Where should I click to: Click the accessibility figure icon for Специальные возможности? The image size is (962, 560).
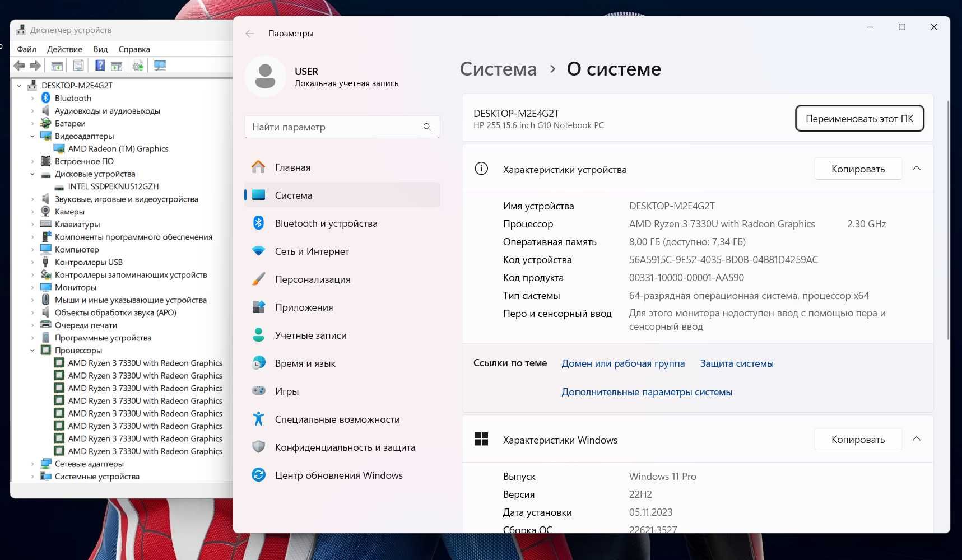(x=258, y=419)
